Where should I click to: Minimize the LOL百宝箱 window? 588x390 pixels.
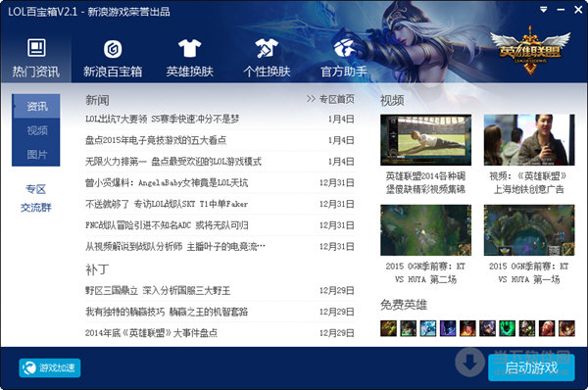(561, 10)
